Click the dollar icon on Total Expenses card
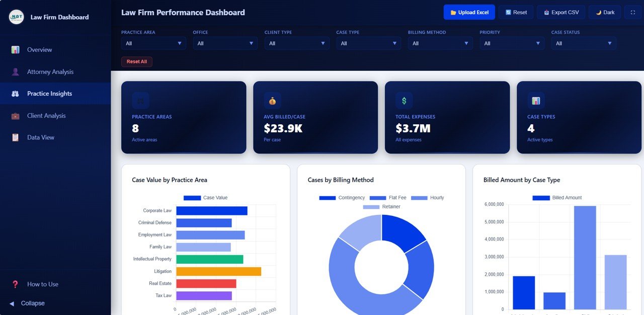Screen dimensions: 644x315 coord(404,100)
